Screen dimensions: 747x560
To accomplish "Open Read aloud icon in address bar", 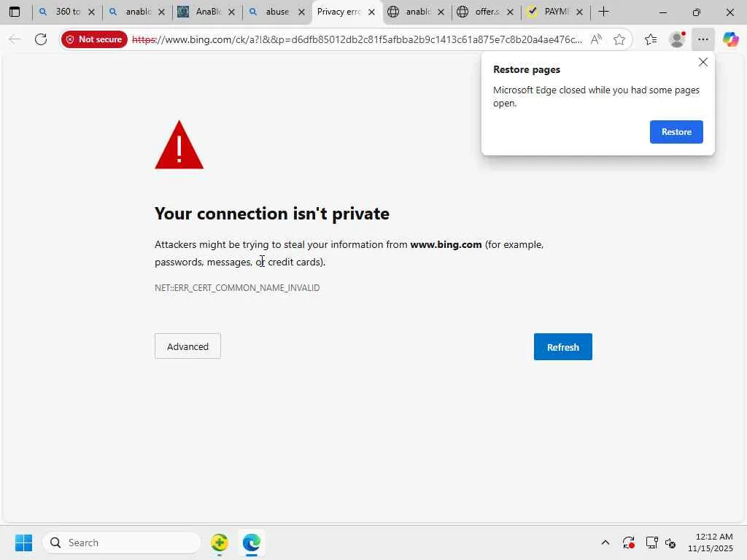I will tap(596, 39).
